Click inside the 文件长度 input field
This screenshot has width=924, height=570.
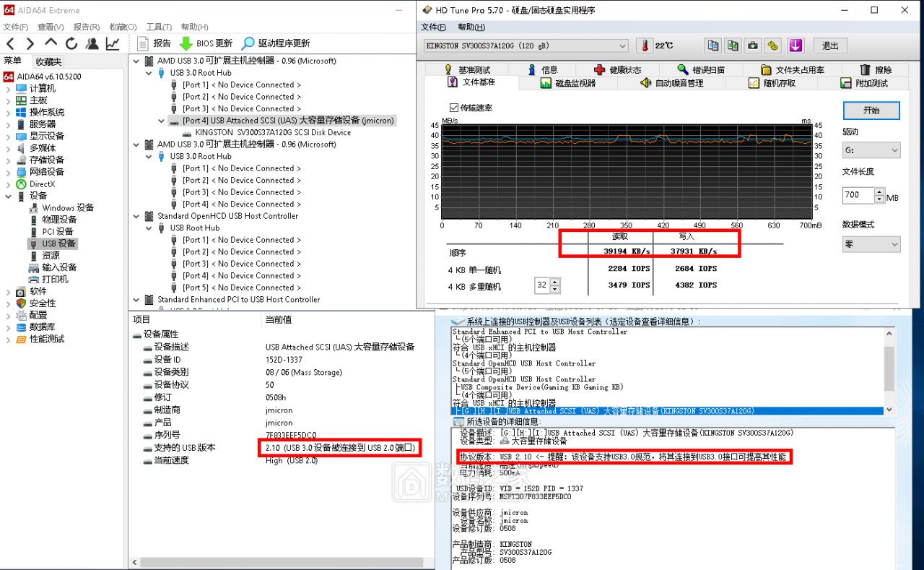pos(858,195)
